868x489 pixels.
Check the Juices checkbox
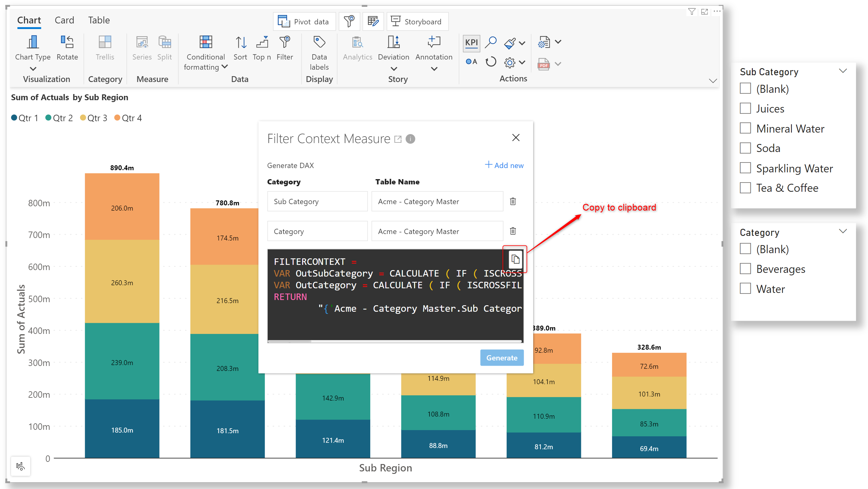coord(745,108)
